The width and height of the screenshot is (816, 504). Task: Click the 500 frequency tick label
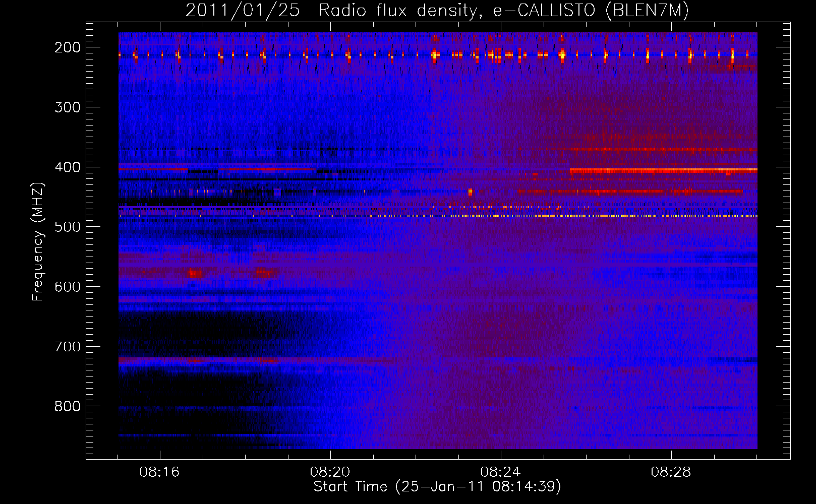68,227
